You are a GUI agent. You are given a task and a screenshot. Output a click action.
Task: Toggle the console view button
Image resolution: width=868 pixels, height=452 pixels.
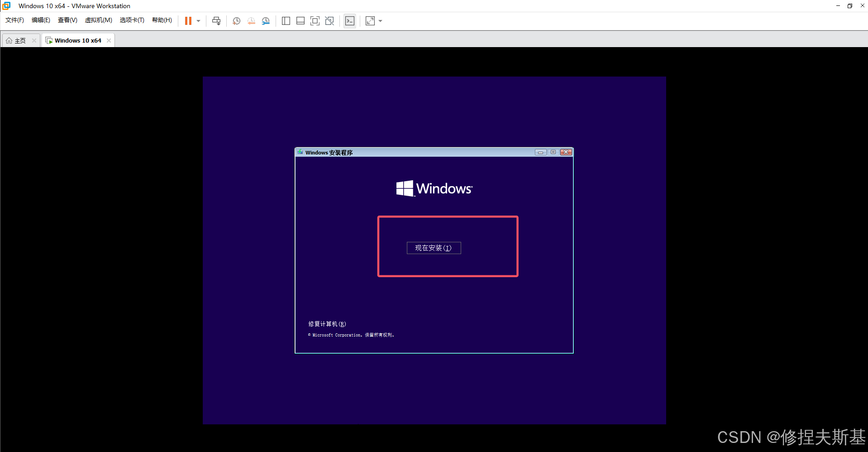click(350, 21)
